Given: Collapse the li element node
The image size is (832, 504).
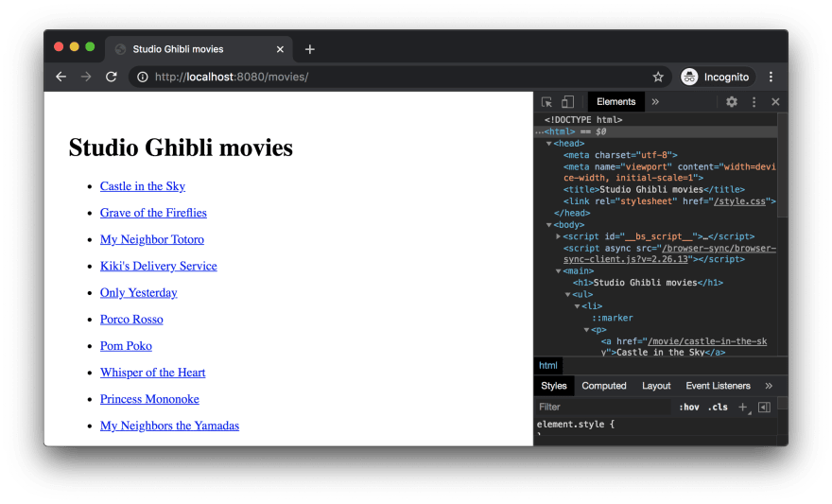Looking at the screenshot, I should point(578,306).
